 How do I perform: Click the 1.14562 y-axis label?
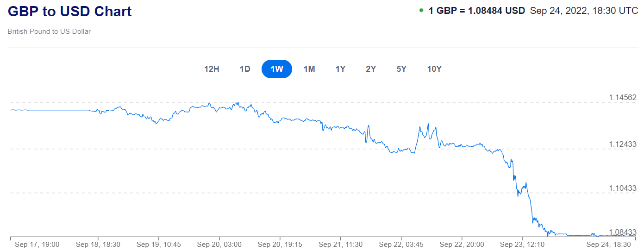622,97
